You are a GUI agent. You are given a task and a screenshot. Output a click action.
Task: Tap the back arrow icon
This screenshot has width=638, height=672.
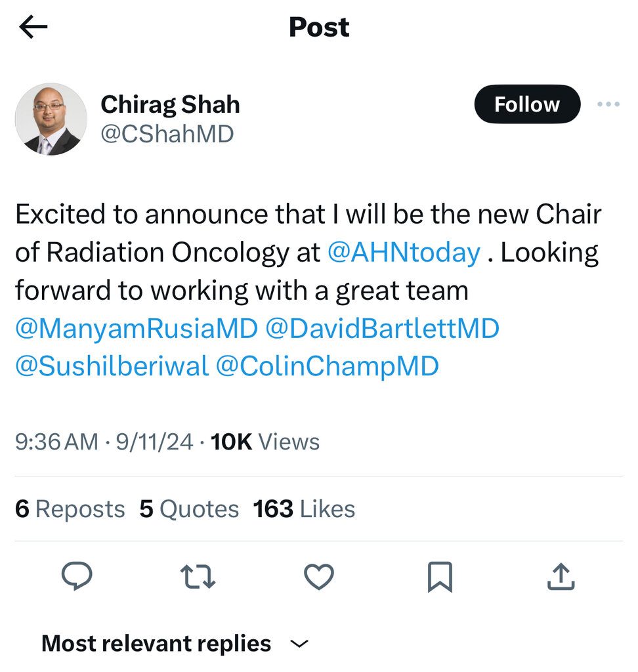pyautogui.click(x=33, y=27)
